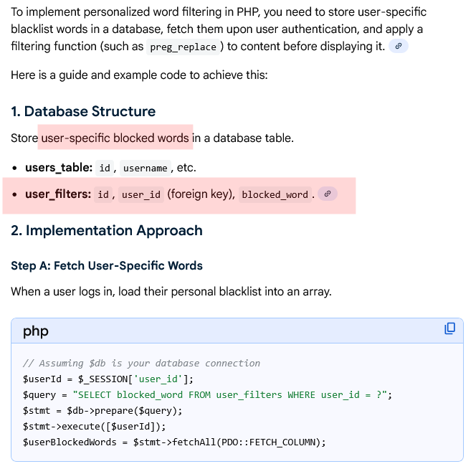Click the fetchAll(PDO::FETCH_COLUMN) code line
Image resolution: width=476 pixels, height=474 pixels.
(x=174, y=442)
